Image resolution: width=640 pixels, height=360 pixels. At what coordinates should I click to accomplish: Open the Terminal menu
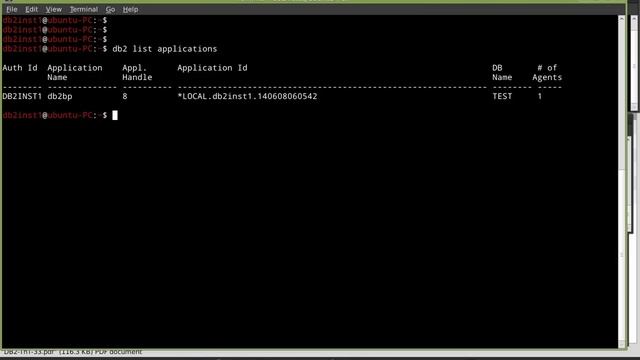tap(84, 9)
